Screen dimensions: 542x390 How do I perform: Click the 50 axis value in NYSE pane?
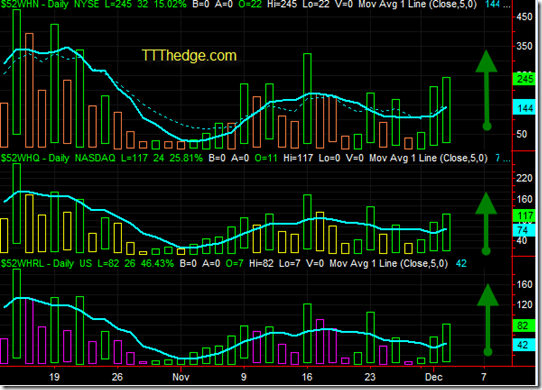[522, 134]
